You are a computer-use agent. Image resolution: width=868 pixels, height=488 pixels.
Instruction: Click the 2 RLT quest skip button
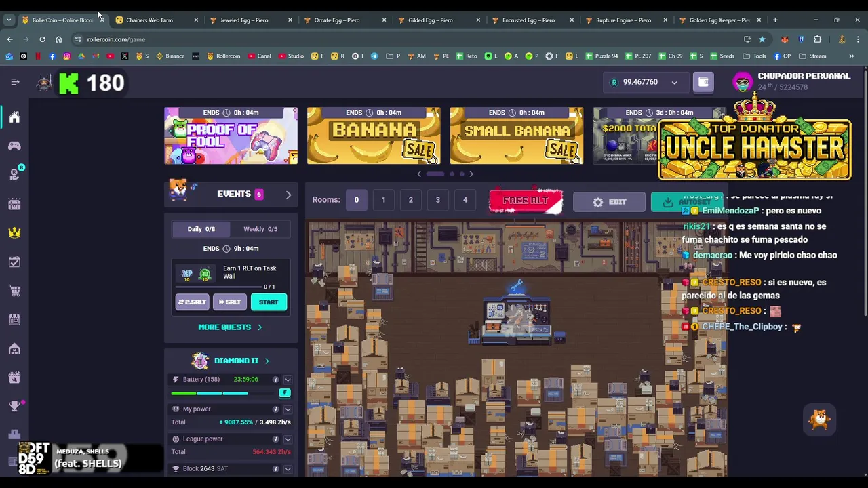pos(192,302)
